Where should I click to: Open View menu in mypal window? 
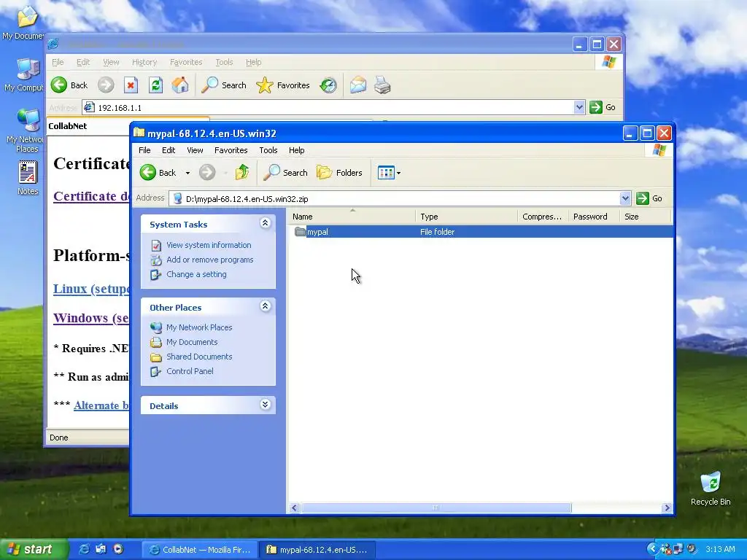(195, 150)
